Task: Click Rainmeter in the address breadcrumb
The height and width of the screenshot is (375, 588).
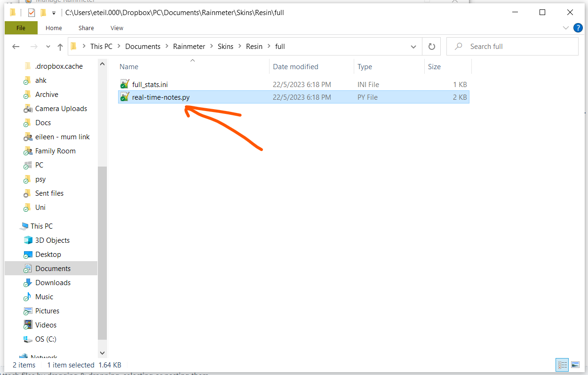Action: click(189, 47)
